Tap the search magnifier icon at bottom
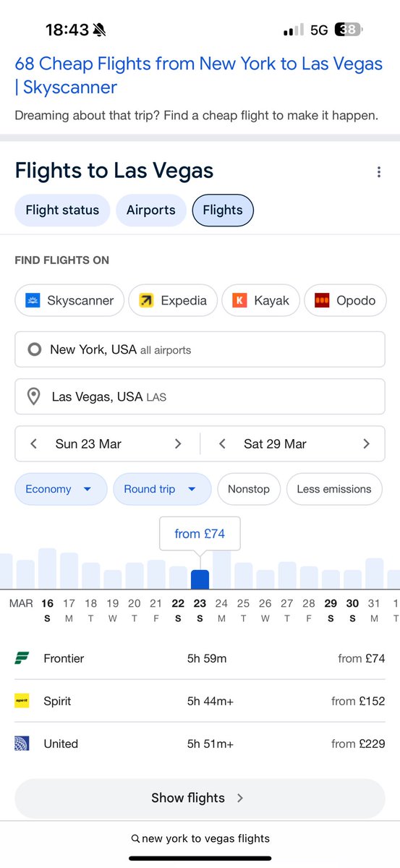400x868 pixels. click(x=135, y=839)
